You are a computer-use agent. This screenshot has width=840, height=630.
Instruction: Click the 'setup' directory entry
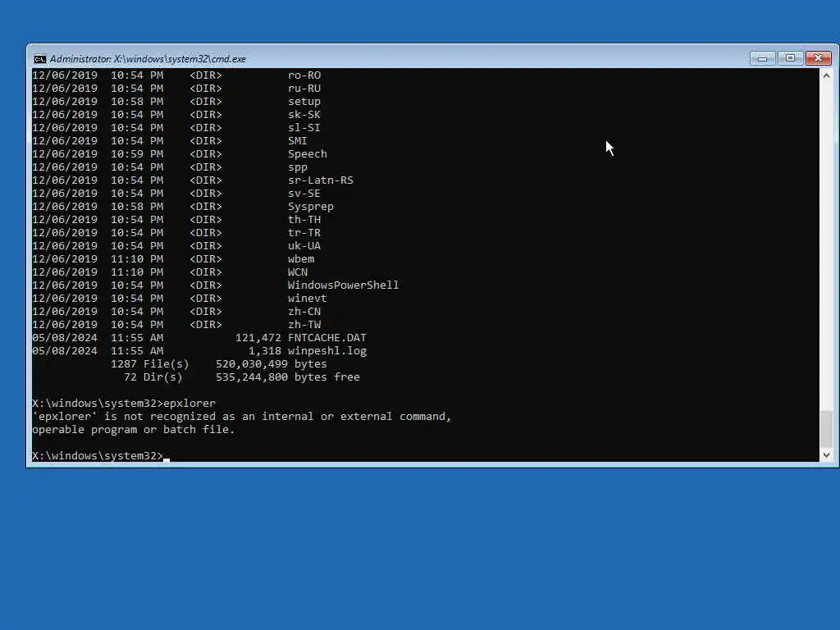(x=304, y=102)
